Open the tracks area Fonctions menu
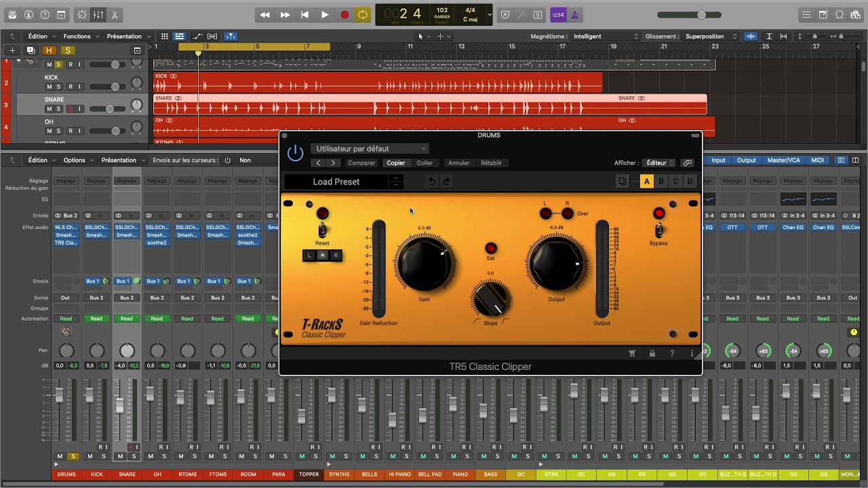This screenshot has height=488, width=868. click(x=79, y=37)
